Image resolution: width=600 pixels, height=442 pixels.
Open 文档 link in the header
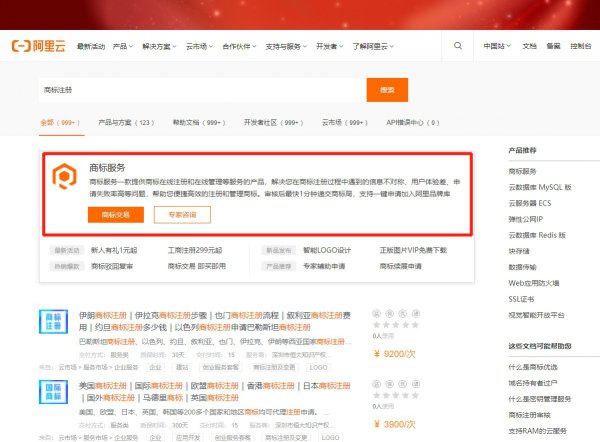pos(530,46)
